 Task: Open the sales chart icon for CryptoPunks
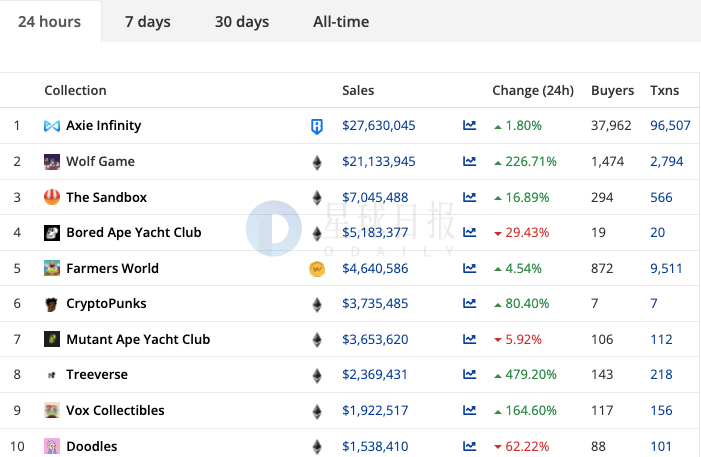469,303
